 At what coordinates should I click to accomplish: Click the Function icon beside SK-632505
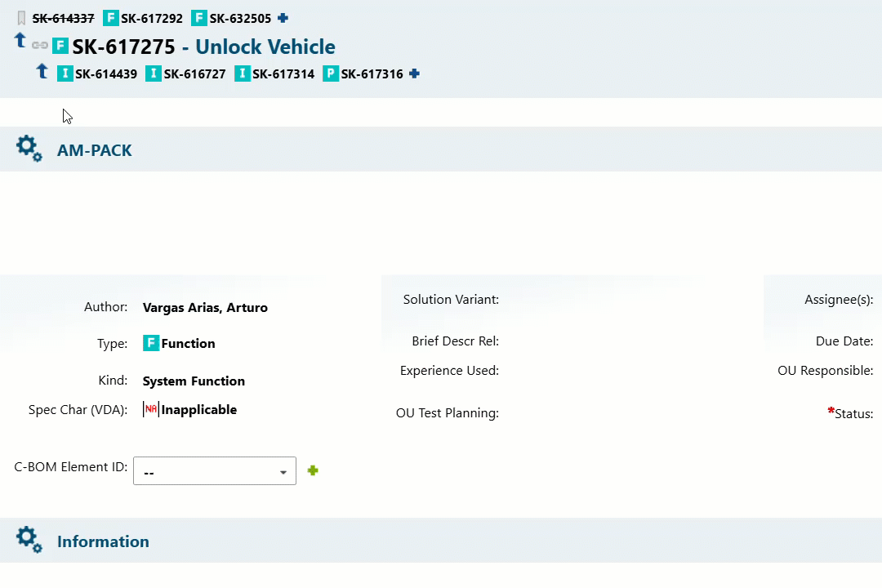(198, 18)
